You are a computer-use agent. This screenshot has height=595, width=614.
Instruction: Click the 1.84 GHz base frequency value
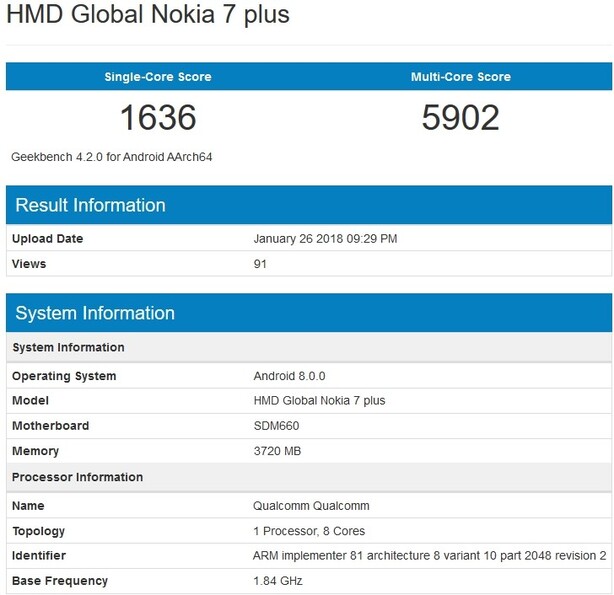pyautogui.click(x=277, y=581)
